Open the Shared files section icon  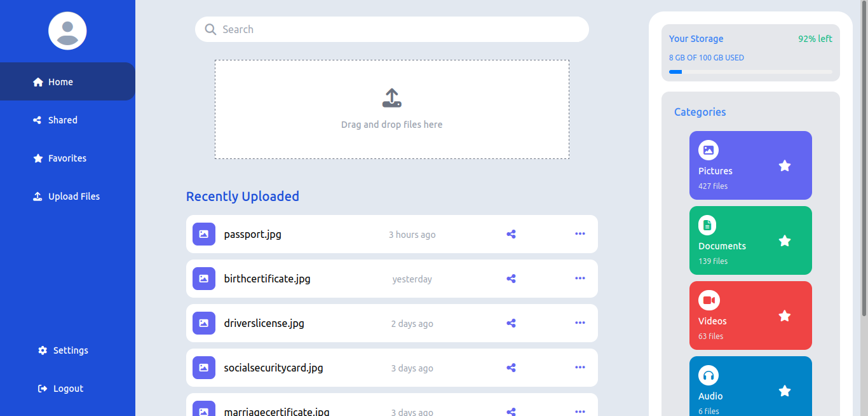coord(37,120)
